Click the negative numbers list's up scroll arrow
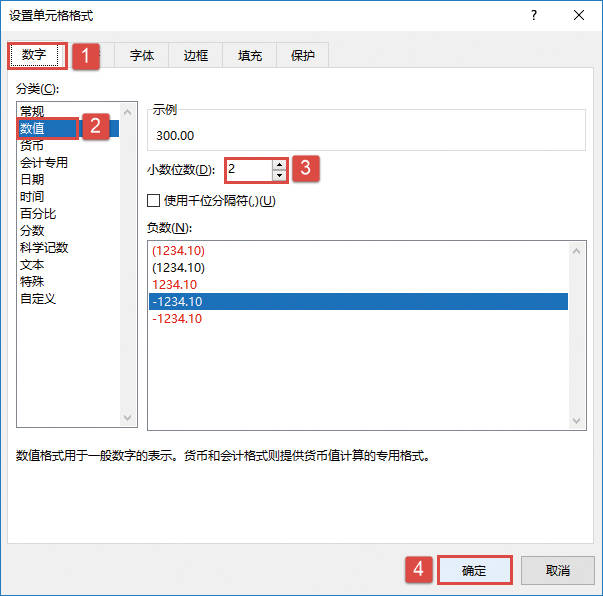 pyautogui.click(x=576, y=251)
